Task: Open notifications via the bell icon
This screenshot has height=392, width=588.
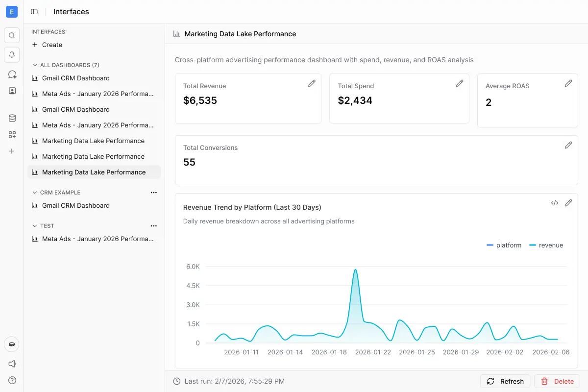Action: 11,54
